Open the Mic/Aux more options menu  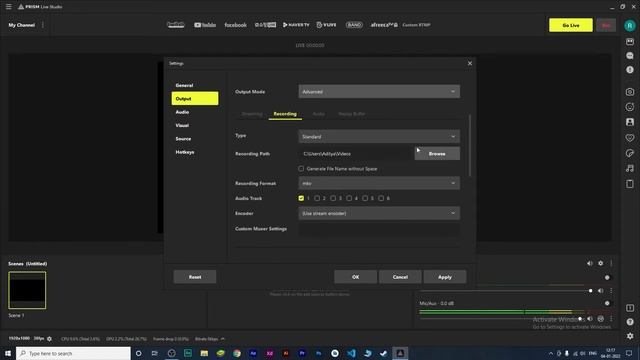coord(611,319)
